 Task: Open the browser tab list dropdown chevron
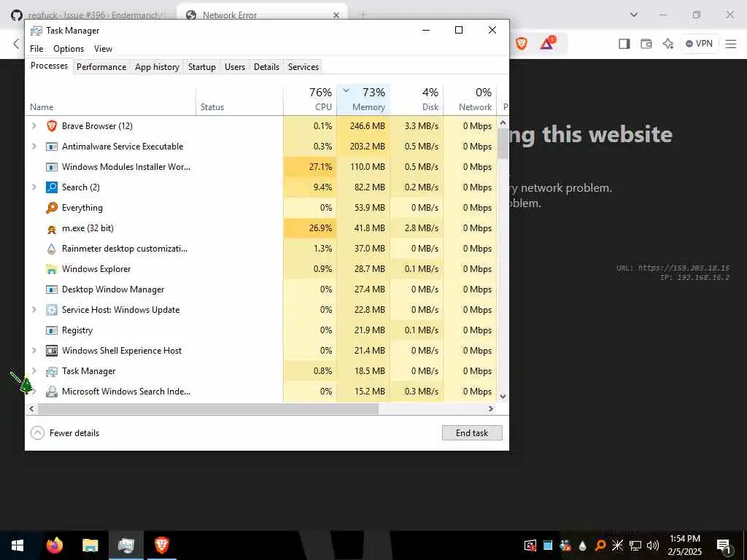pyautogui.click(x=634, y=15)
